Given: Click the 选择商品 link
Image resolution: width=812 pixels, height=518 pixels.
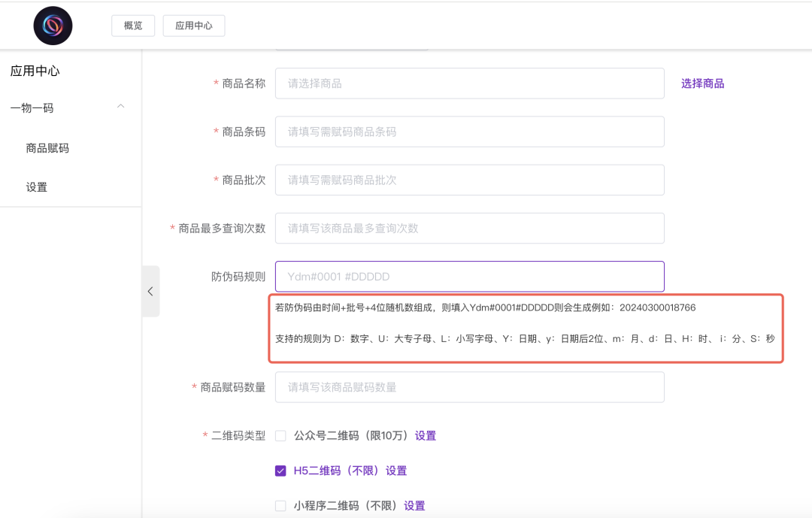Looking at the screenshot, I should 702,83.
